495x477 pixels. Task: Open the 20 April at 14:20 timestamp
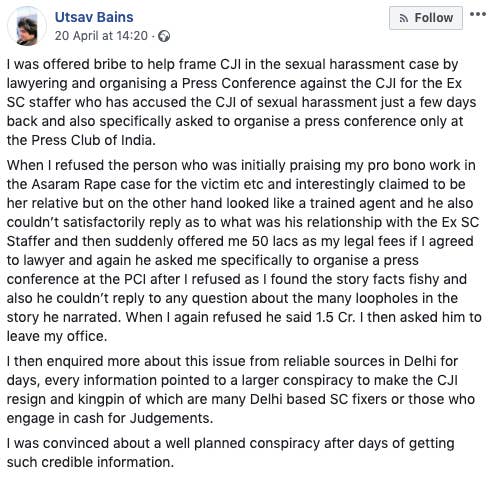[101, 36]
